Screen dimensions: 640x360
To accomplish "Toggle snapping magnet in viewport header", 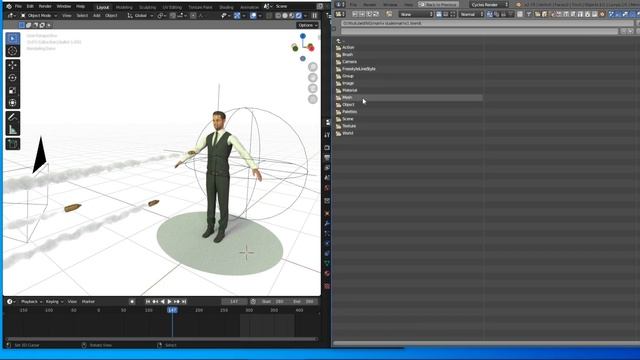I will 173,16.
